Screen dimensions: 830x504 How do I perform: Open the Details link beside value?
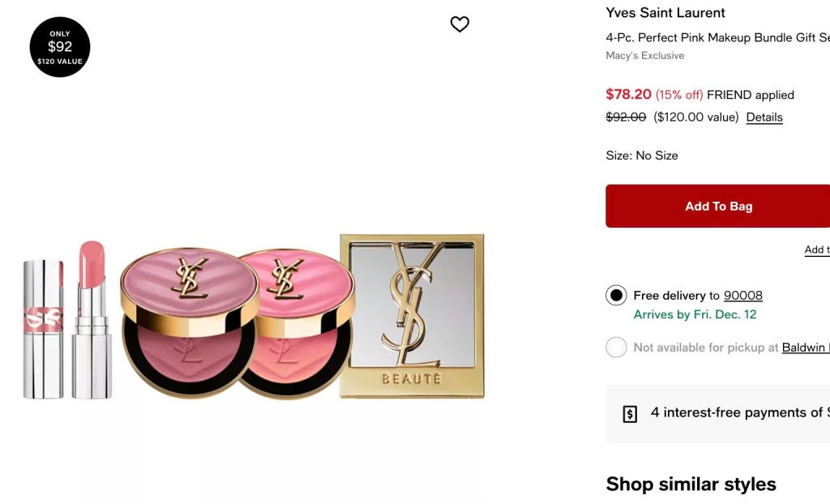click(x=764, y=117)
